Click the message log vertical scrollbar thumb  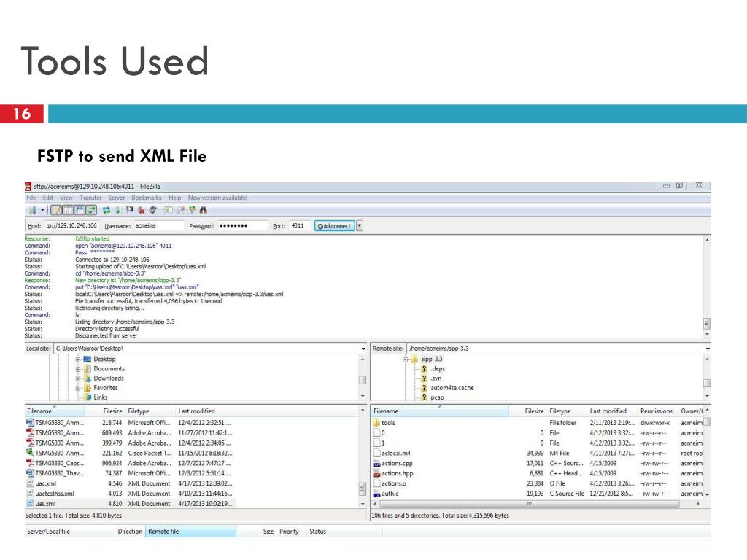pyautogui.click(x=707, y=324)
